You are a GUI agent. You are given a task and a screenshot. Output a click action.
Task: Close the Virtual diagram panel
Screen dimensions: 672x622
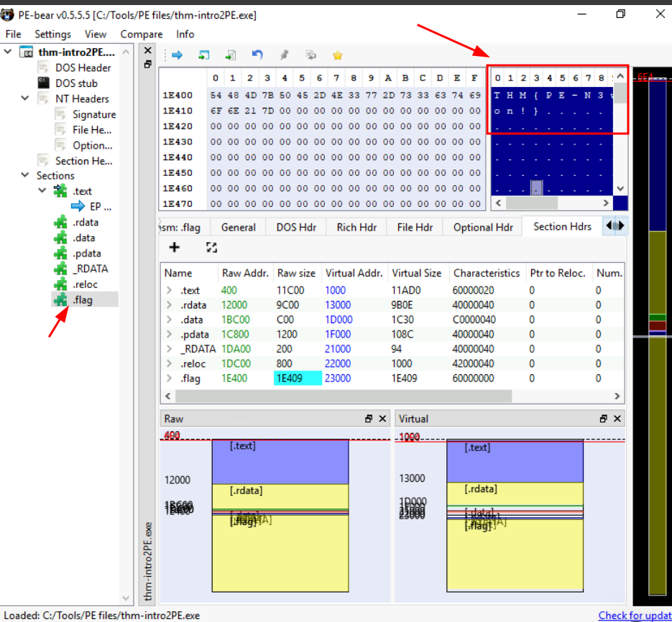pos(617,419)
